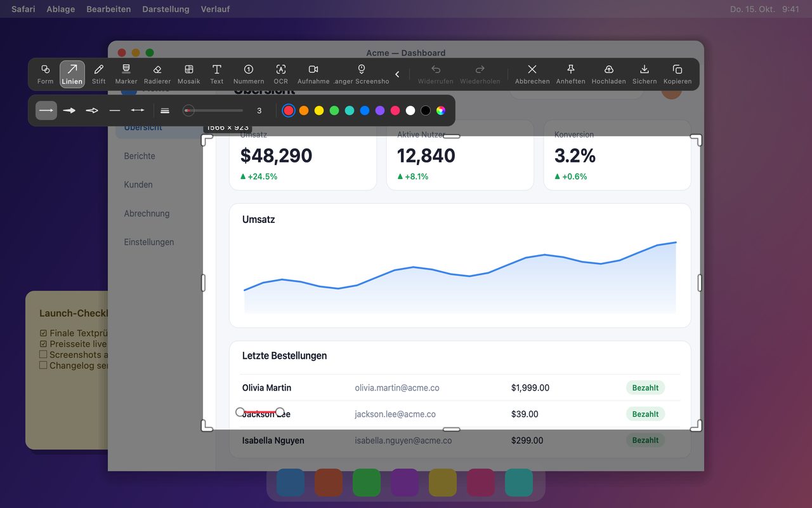Pick the Mosaik blur tool
The image size is (812, 508).
[188, 74]
